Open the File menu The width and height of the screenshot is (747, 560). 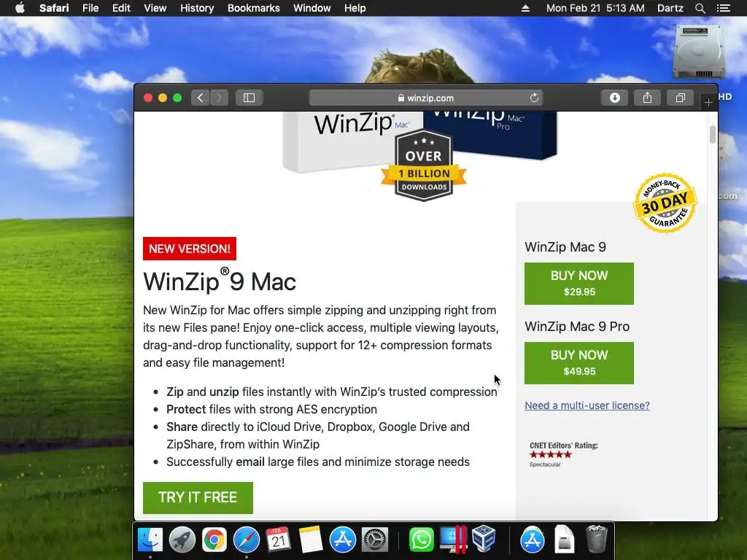[x=90, y=8]
